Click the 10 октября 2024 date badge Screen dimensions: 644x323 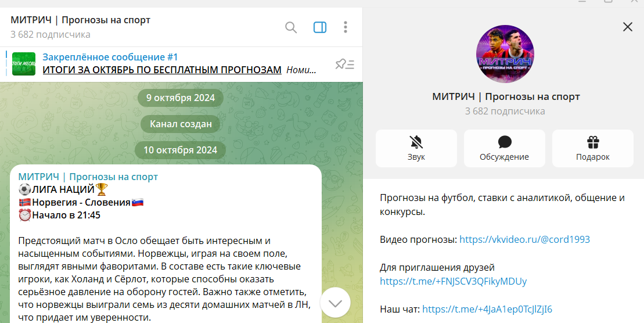coord(180,150)
